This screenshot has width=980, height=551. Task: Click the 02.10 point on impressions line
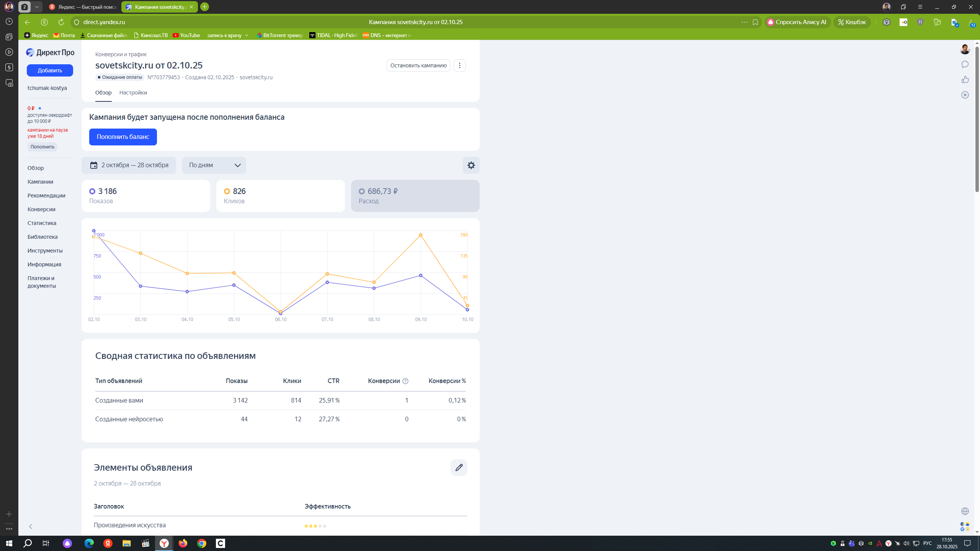click(x=94, y=231)
